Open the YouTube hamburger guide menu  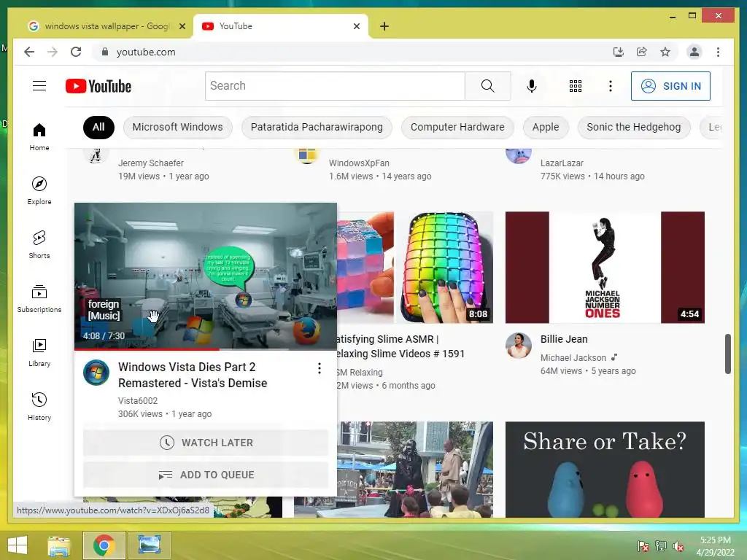(39, 86)
